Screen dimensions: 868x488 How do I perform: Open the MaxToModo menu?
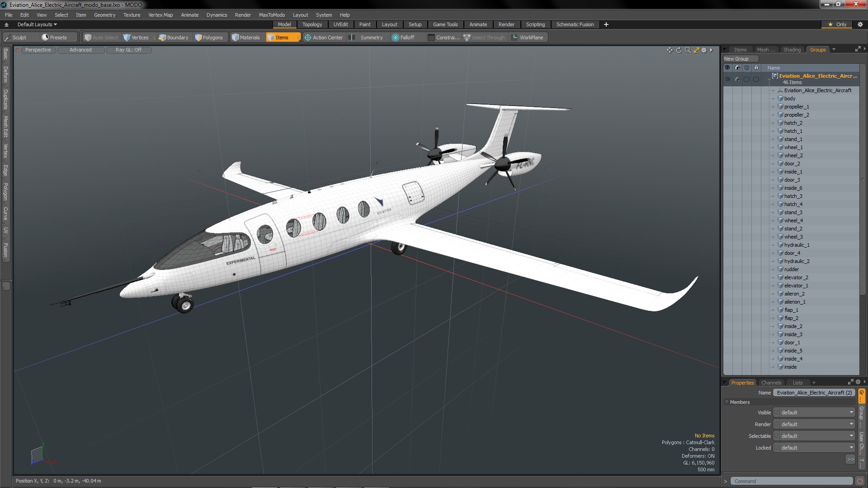272,15
